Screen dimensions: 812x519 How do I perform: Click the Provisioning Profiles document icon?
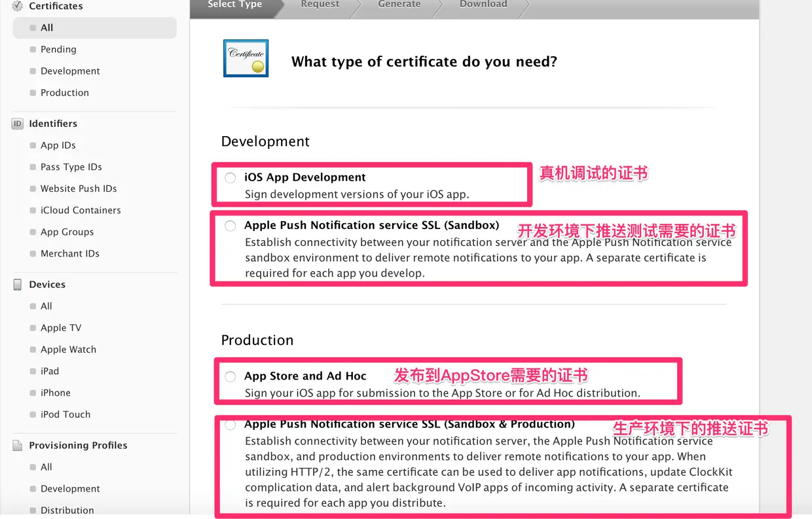pos(18,446)
